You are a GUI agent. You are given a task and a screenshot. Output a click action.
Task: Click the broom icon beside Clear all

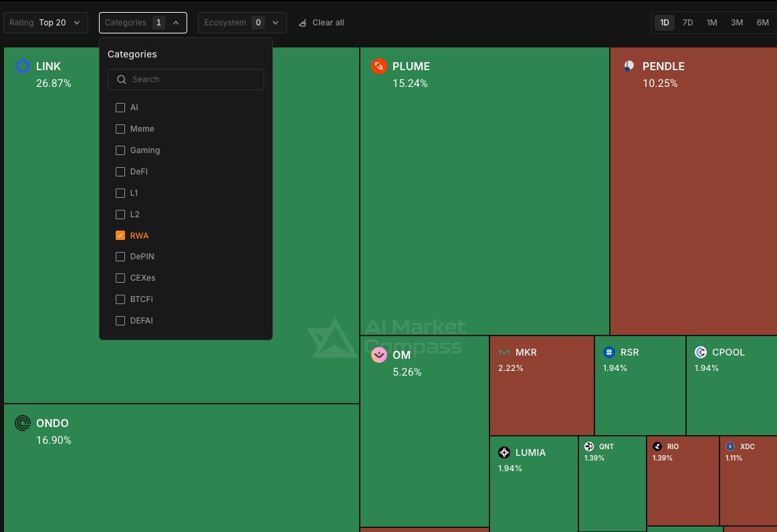[302, 23]
